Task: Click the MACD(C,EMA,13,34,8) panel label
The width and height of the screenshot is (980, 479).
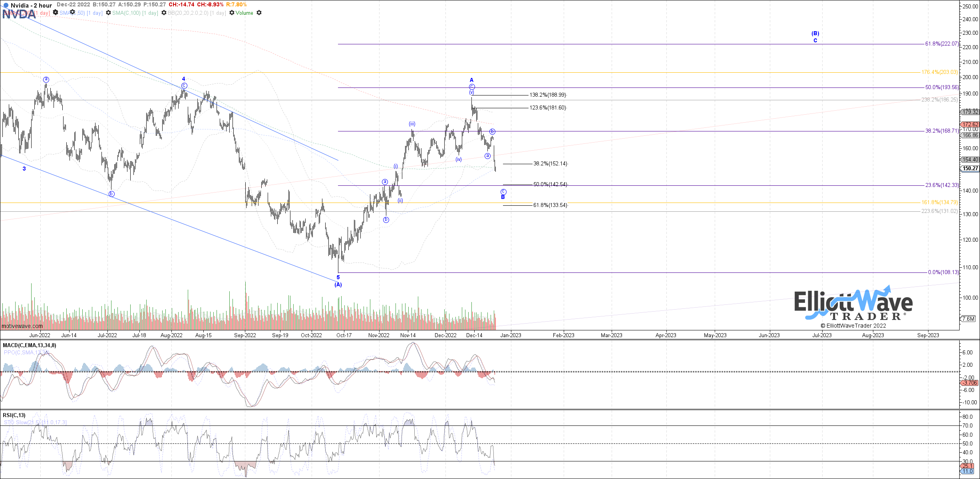Action: [30, 345]
